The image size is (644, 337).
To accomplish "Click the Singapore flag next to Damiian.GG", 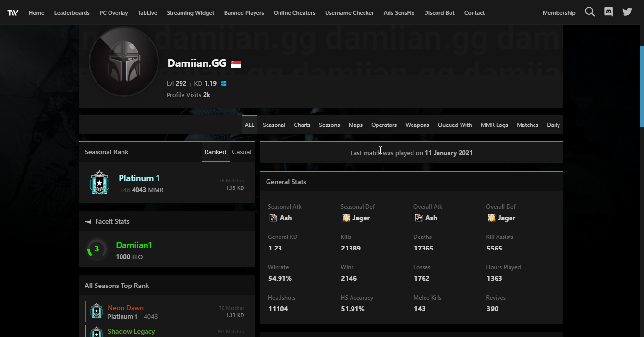I will tap(236, 64).
